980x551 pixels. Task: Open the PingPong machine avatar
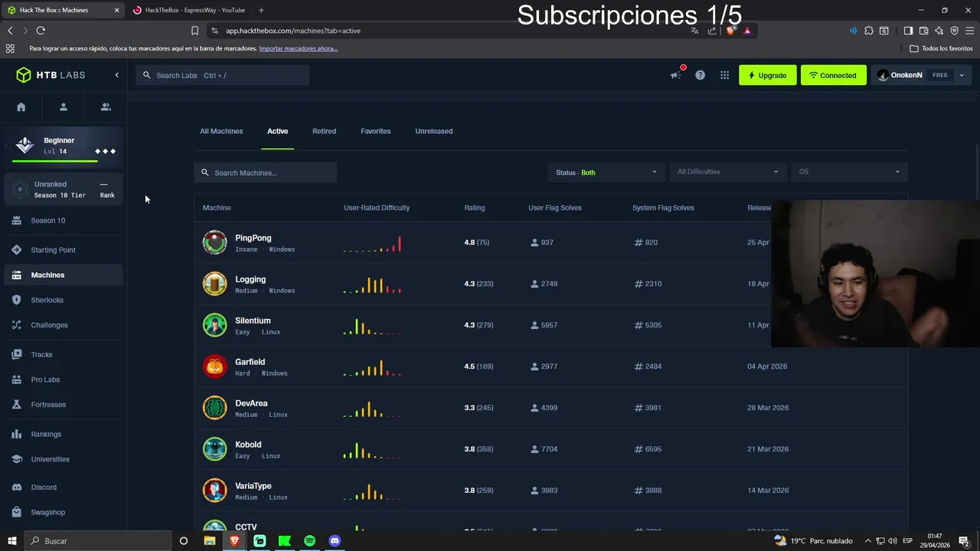(214, 243)
